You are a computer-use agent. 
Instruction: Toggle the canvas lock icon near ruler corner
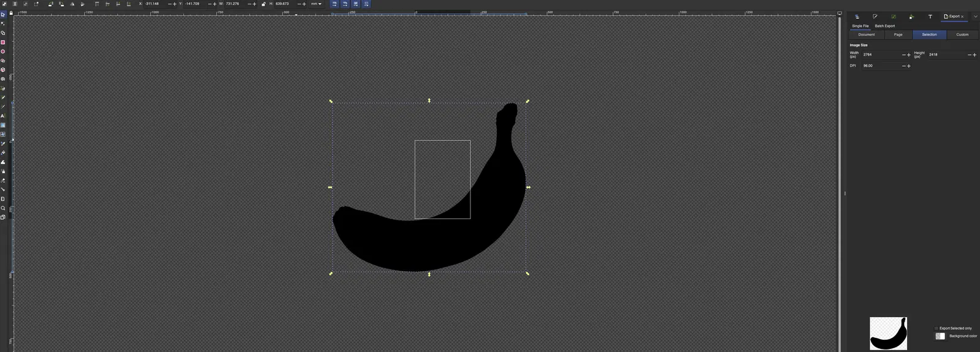11,13
